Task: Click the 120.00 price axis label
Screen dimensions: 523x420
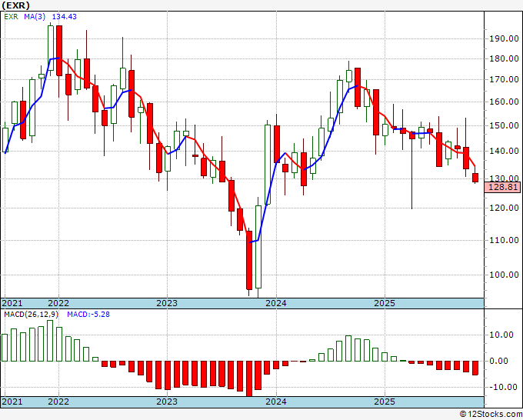Action: tap(504, 208)
